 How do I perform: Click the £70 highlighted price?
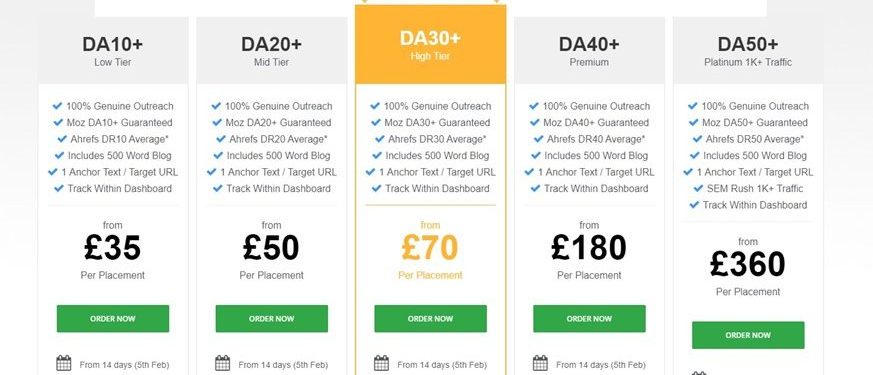430,248
